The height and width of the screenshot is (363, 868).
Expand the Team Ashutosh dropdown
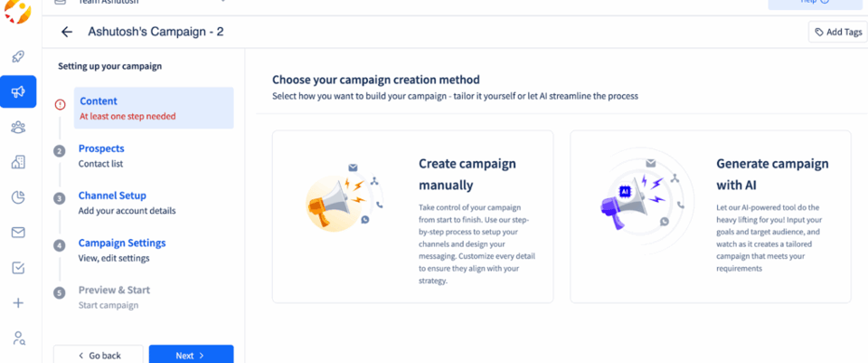click(141, 2)
